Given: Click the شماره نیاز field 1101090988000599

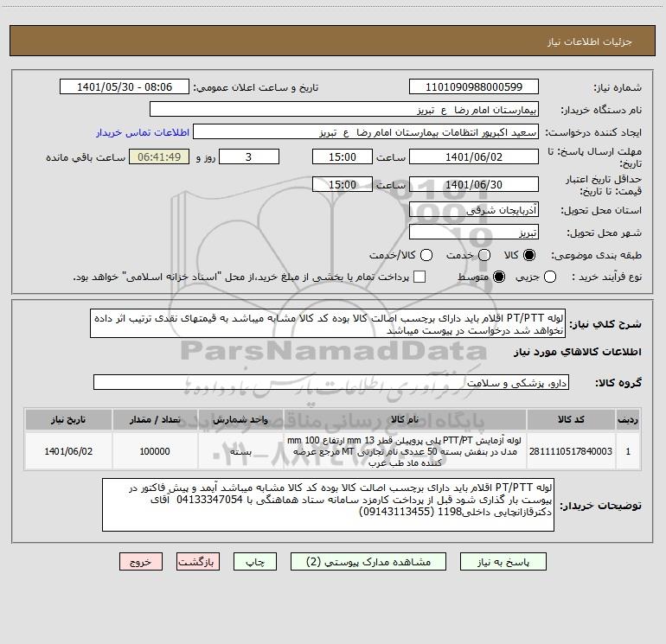Looking at the screenshot, I should point(474,86).
